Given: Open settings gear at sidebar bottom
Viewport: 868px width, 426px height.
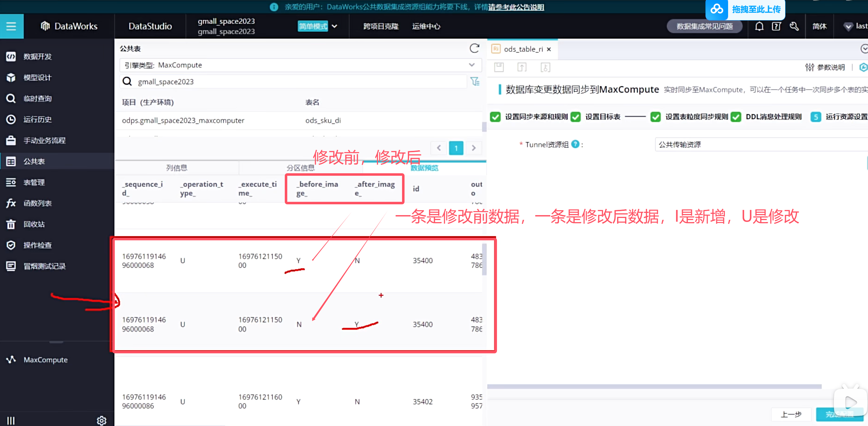Looking at the screenshot, I should coord(101,420).
